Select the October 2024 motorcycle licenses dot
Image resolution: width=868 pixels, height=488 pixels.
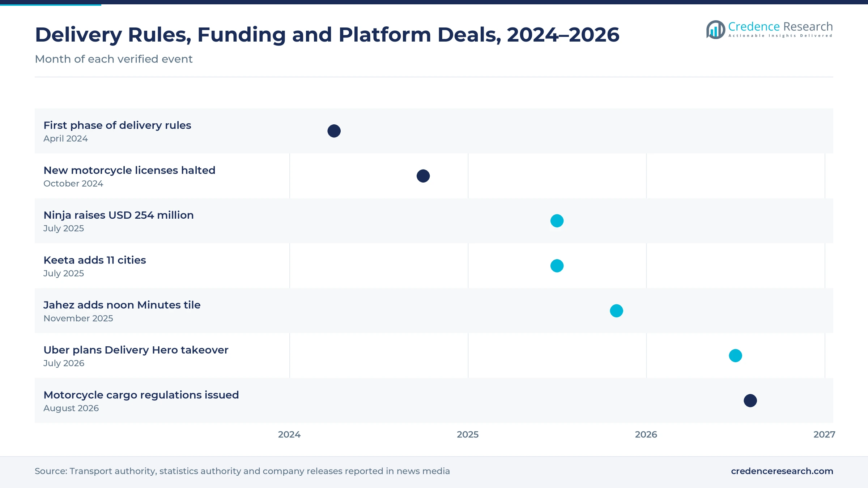pos(423,176)
